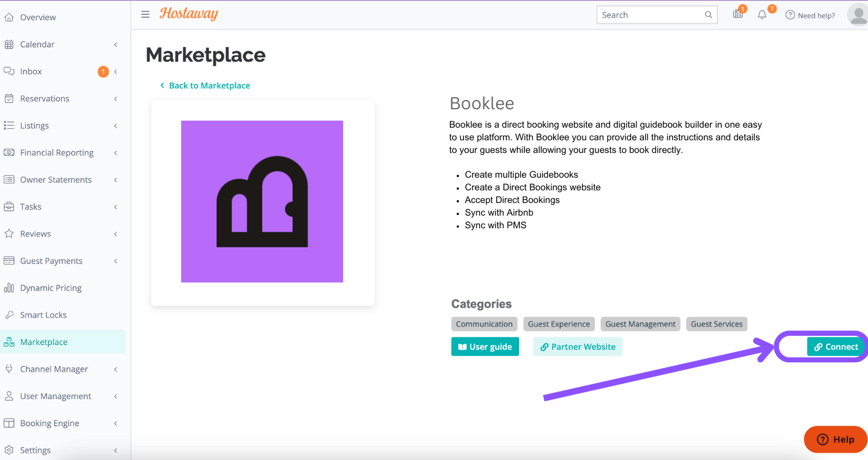This screenshot has width=868, height=460.
Task: Open the notifications bell icon
Action: [763, 14]
